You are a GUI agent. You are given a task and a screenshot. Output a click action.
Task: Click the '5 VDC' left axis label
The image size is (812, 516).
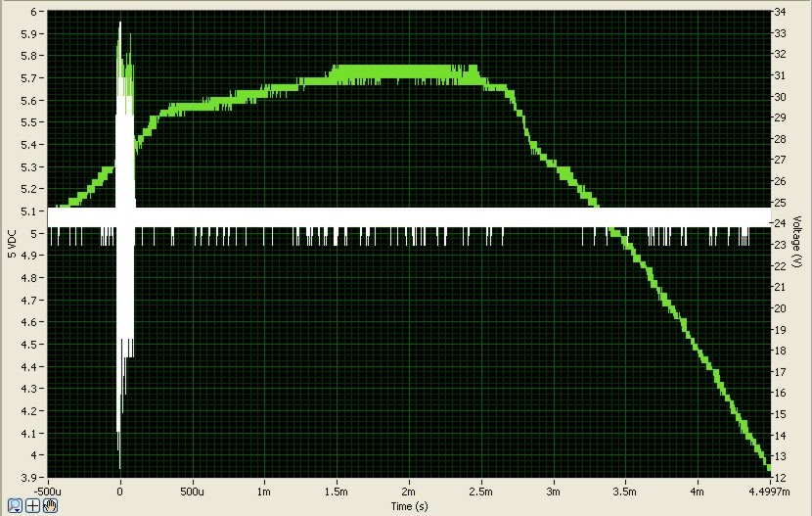tap(13, 244)
